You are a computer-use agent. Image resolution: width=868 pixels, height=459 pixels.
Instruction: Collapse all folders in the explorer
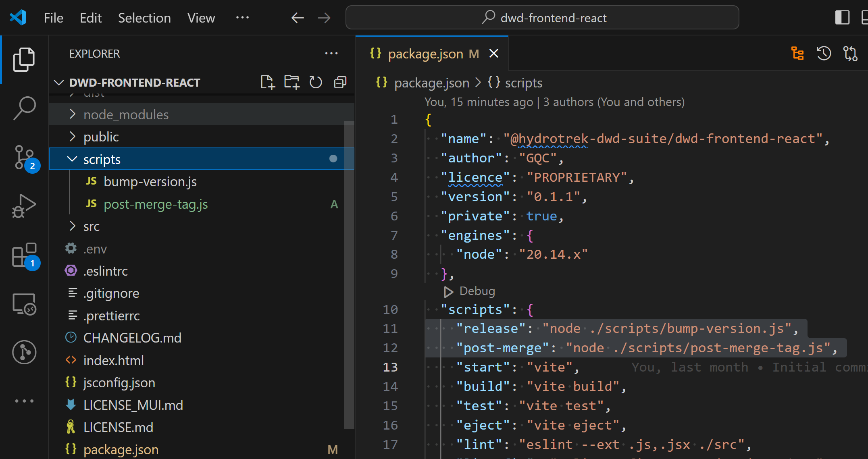[x=340, y=82]
